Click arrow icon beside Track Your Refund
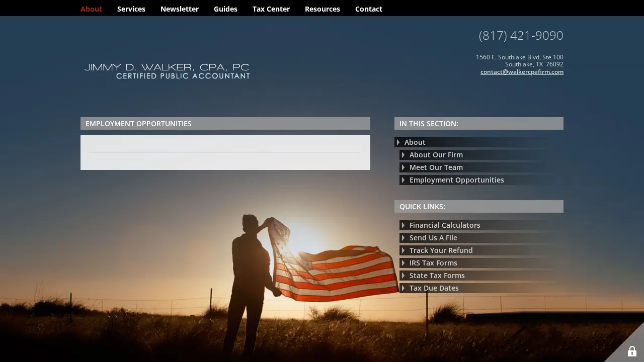The width and height of the screenshot is (644, 362). coord(404,250)
